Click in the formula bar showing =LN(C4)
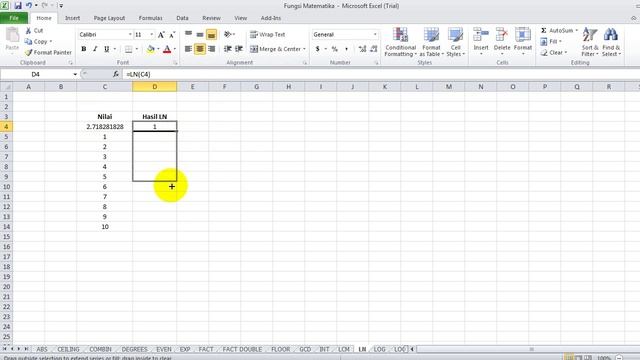This screenshot has height=360, width=640. pyautogui.click(x=380, y=74)
